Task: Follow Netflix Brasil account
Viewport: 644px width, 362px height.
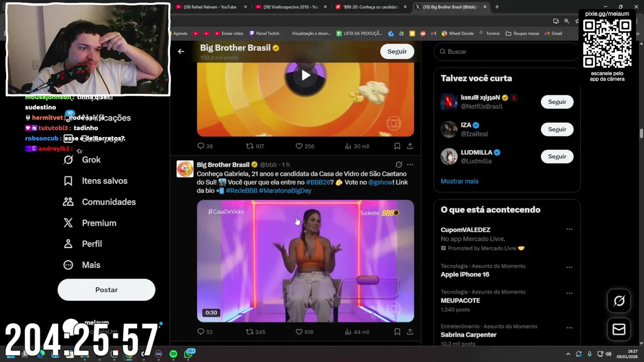Action: click(557, 102)
